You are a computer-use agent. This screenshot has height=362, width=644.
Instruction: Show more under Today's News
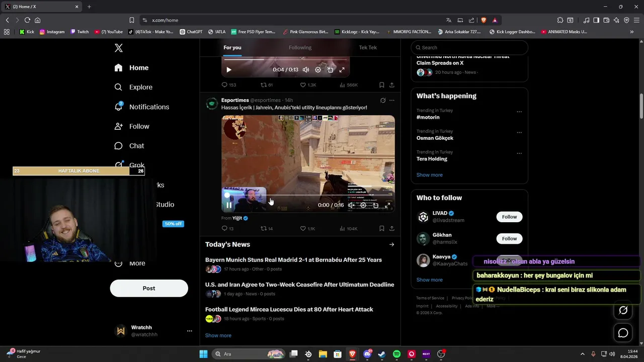tap(218, 335)
